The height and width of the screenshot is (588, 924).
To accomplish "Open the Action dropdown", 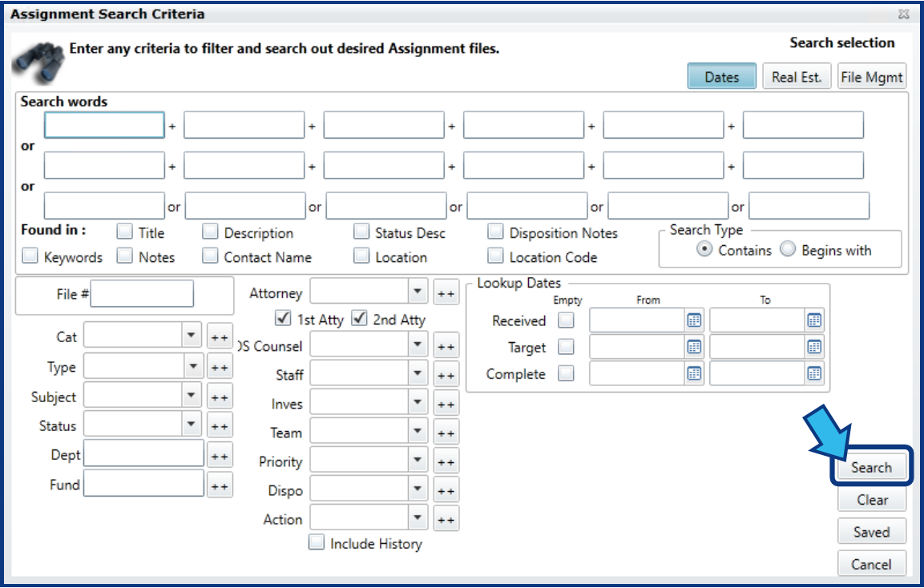I will pyautogui.click(x=418, y=518).
